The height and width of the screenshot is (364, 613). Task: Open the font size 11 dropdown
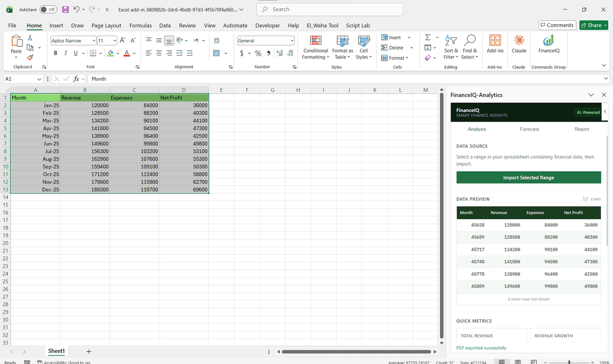[114, 40]
